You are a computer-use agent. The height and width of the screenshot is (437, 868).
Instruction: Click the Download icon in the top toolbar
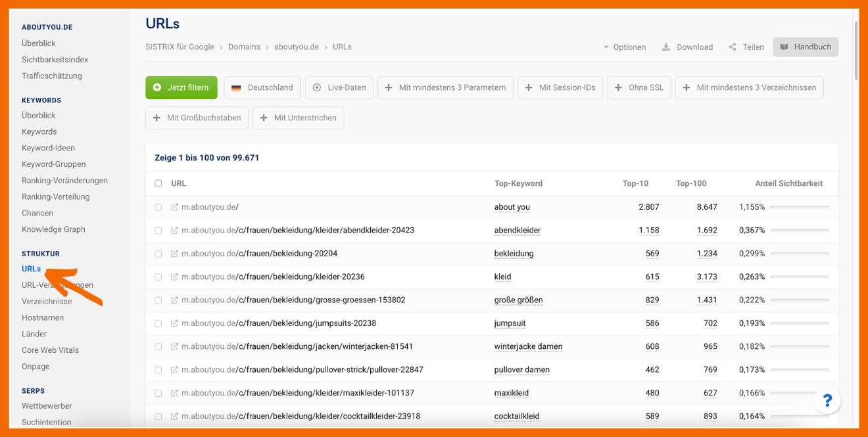[666, 47]
